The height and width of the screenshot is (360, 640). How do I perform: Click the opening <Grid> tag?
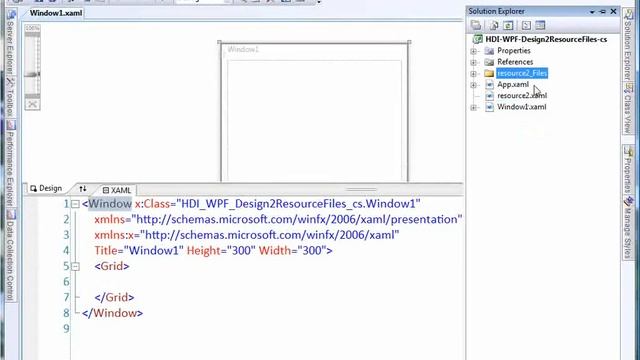112,266
